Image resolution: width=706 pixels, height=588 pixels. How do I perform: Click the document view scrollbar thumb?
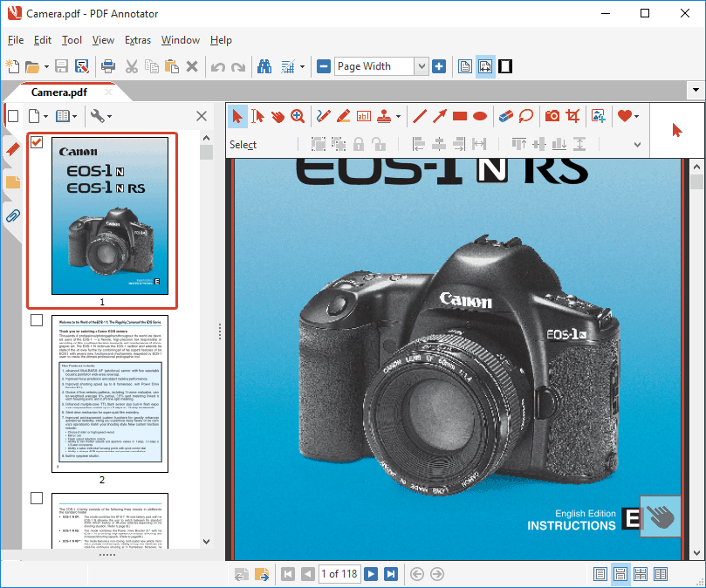tap(696, 181)
